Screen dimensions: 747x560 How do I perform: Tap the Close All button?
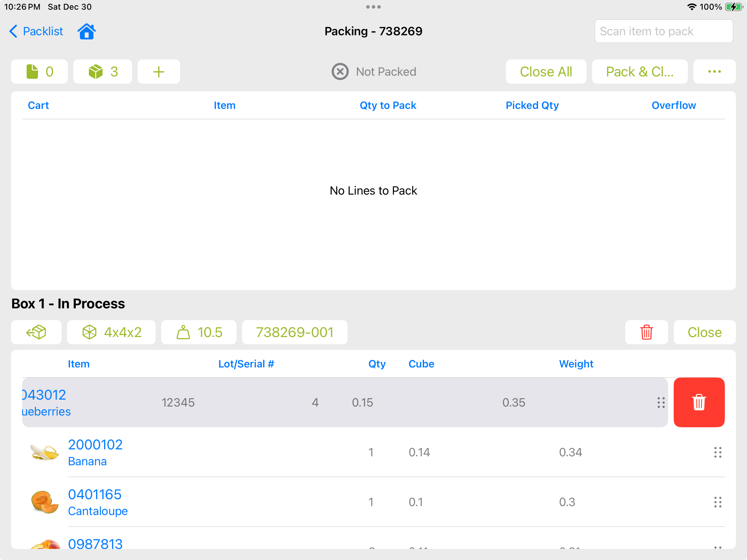point(546,72)
